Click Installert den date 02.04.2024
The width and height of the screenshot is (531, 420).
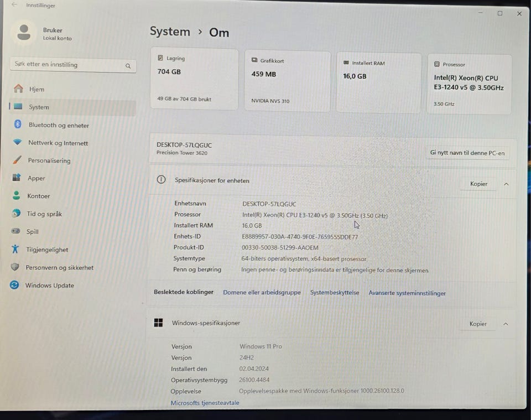(254, 369)
